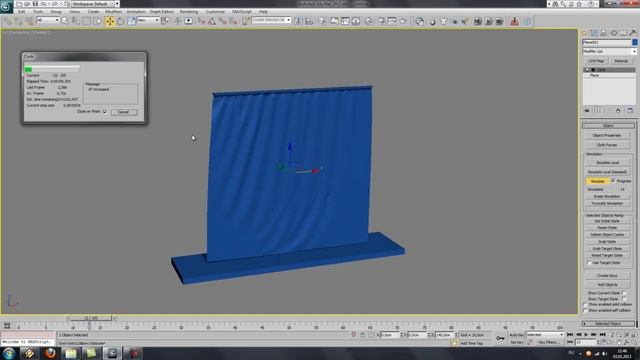Expand the Selected Object rollout at bottom
The width and height of the screenshot is (640, 360).
[x=608, y=324]
